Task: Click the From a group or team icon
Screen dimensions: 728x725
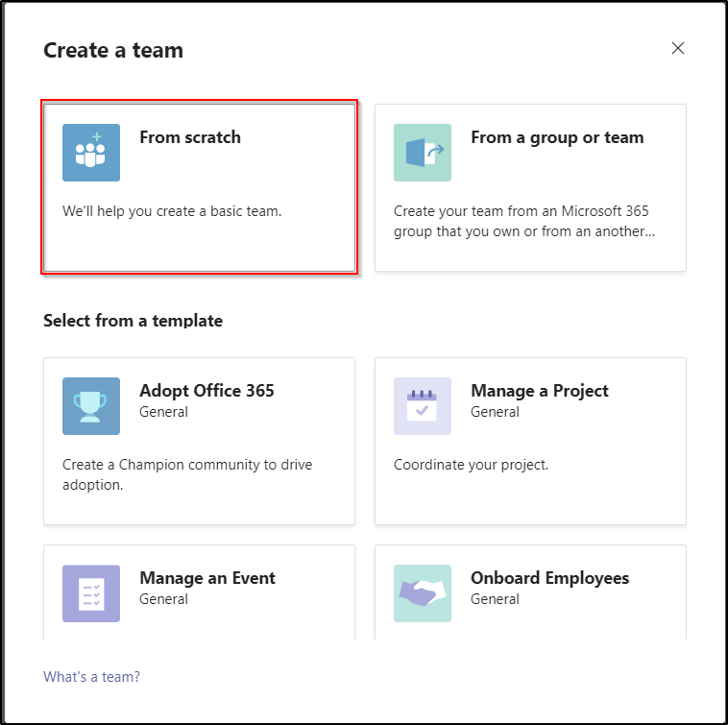Action: [x=423, y=153]
